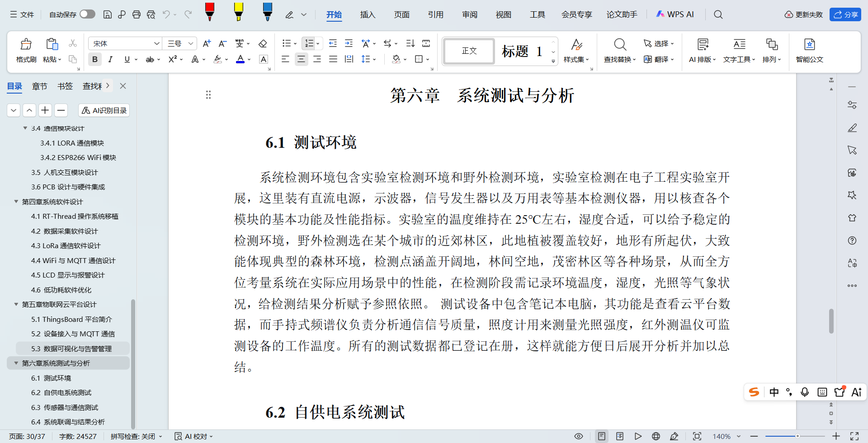Switch to 书签 navigation tab
868x443 pixels.
(x=65, y=86)
